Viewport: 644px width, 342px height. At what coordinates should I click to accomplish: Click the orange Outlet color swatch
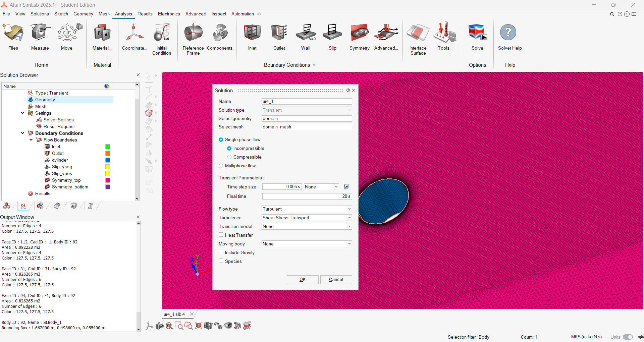pyautogui.click(x=108, y=153)
